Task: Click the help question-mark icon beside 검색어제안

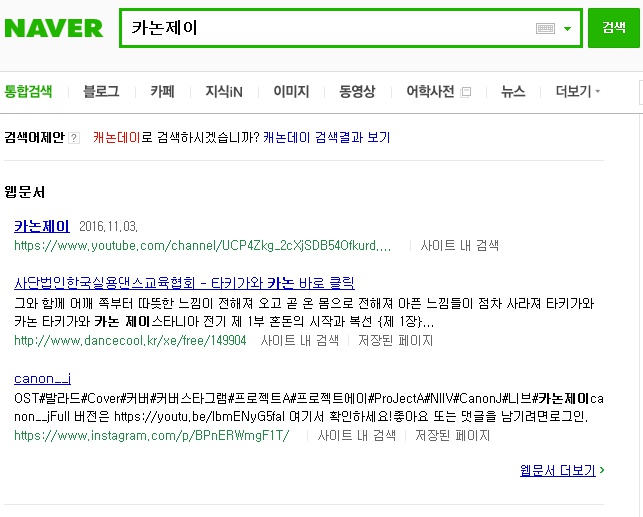Action: (x=74, y=138)
